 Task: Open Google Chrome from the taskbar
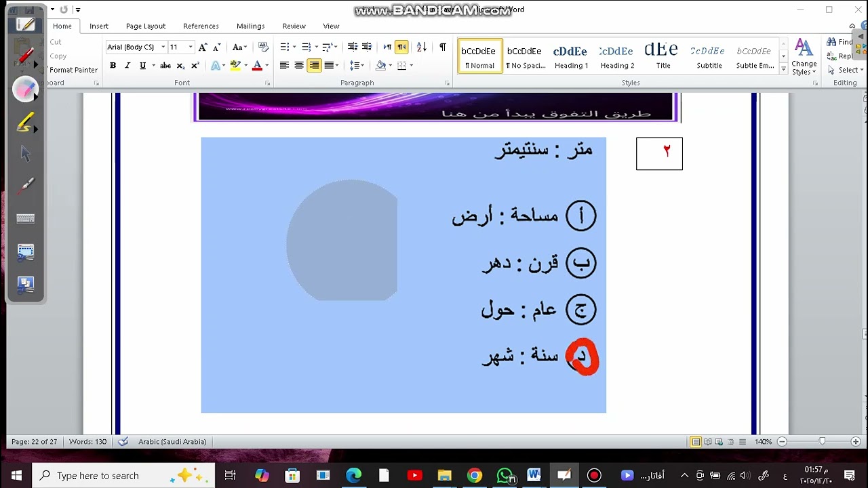[474, 476]
